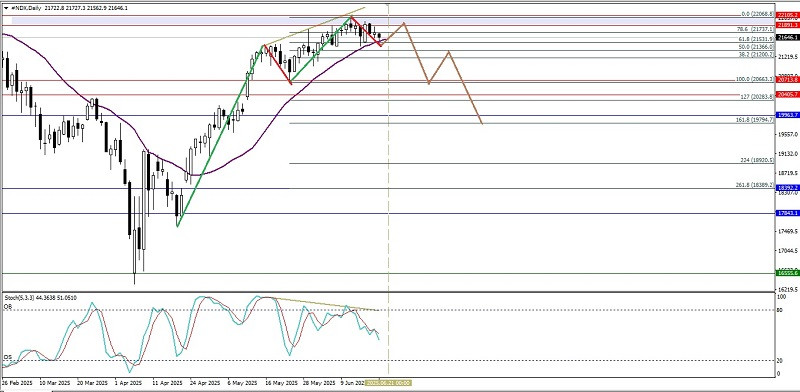Image resolution: width=800 pixels, height=392 pixels.
Task: Click the OS oversold level label
Action: pos(8,357)
